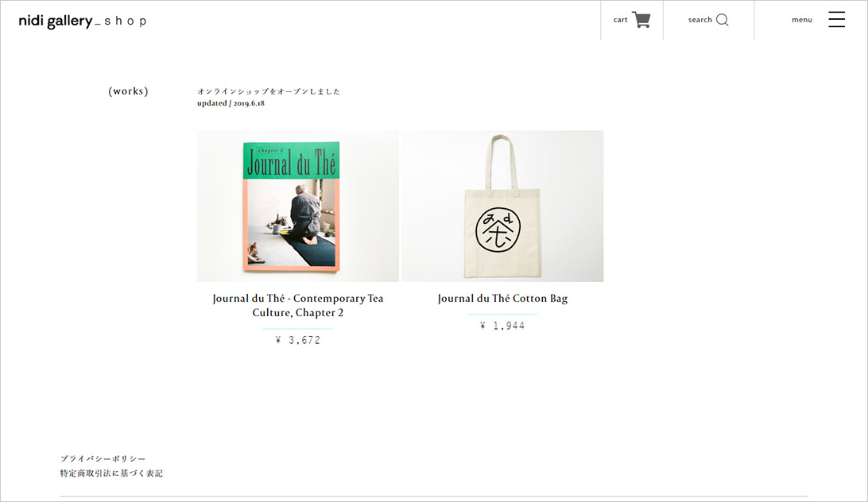Click the 'updated / 2019.6.18' date text
The width and height of the screenshot is (868, 502).
click(x=231, y=103)
